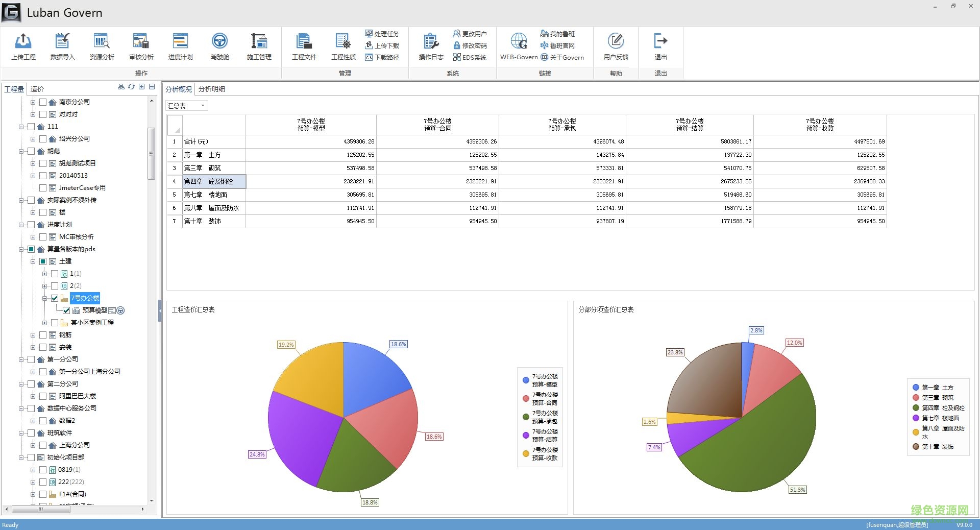Collapse the 土建 tree node
This screenshot has height=530, width=980.
point(33,261)
